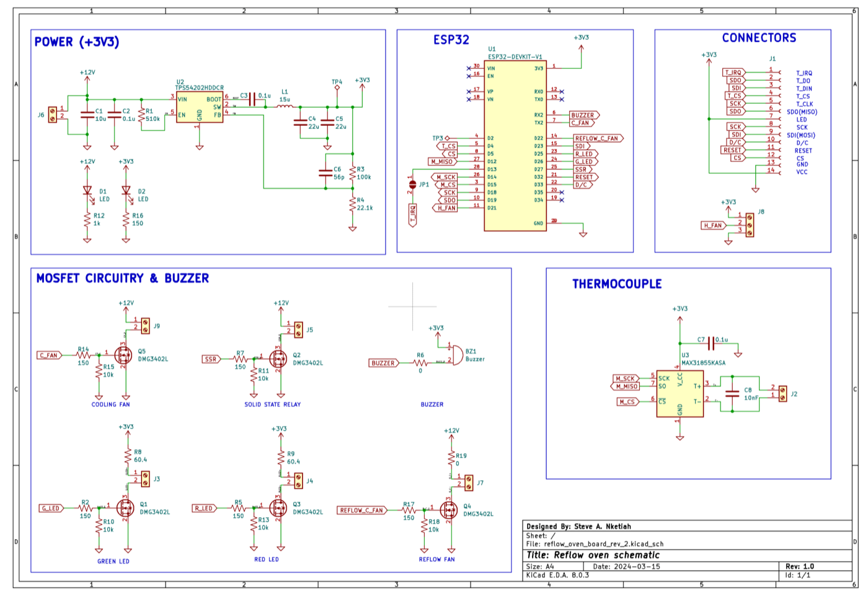Select the MAX31855KASA chip symbol U3
This screenshot has height=598, width=868.
click(x=680, y=394)
